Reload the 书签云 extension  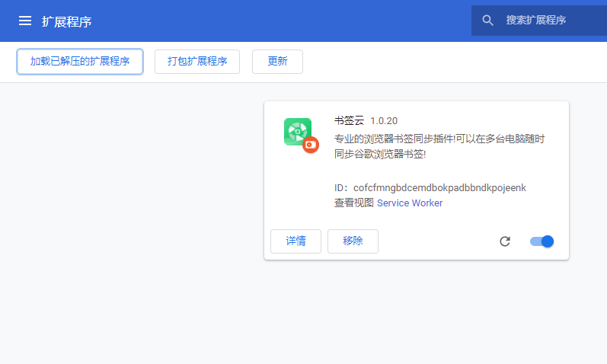coord(505,241)
